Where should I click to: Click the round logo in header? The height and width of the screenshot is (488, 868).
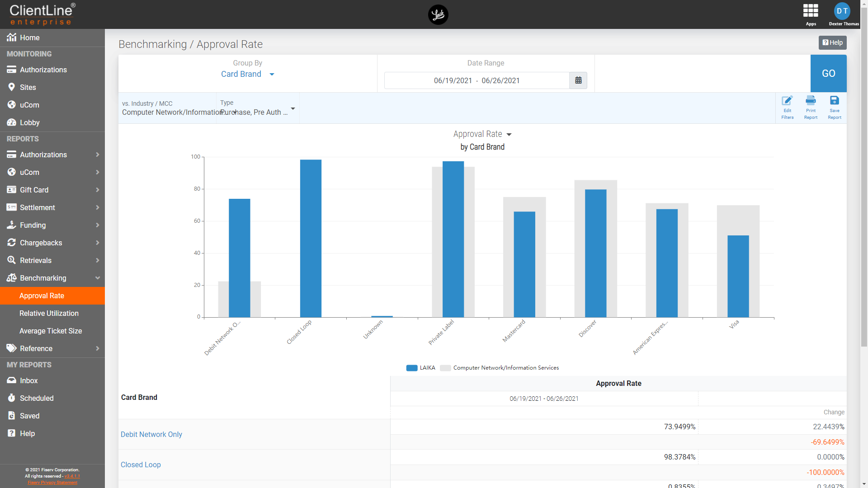pos(438,14)
